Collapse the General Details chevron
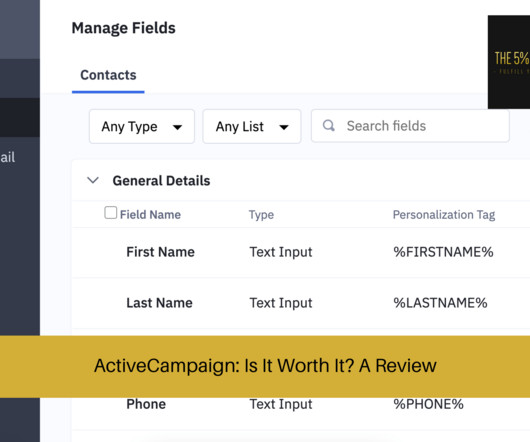 click(x=93, y=180)
